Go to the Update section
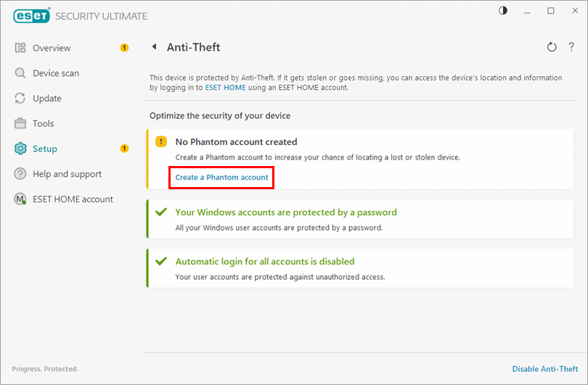Screen dimensions: 588x385 tap(47, 98)
